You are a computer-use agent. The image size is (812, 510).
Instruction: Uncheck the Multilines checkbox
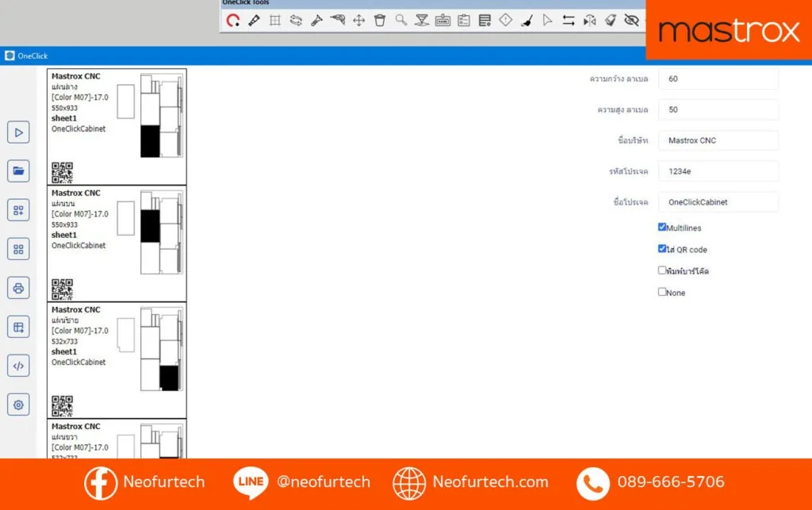coord(662,227)
